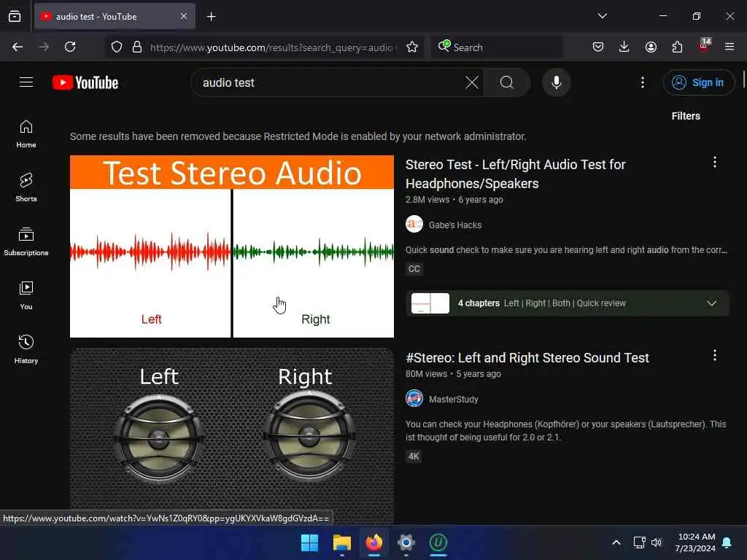Open #Stereo: Left and Right Stereo Sound Test

(x=527, y=357)
